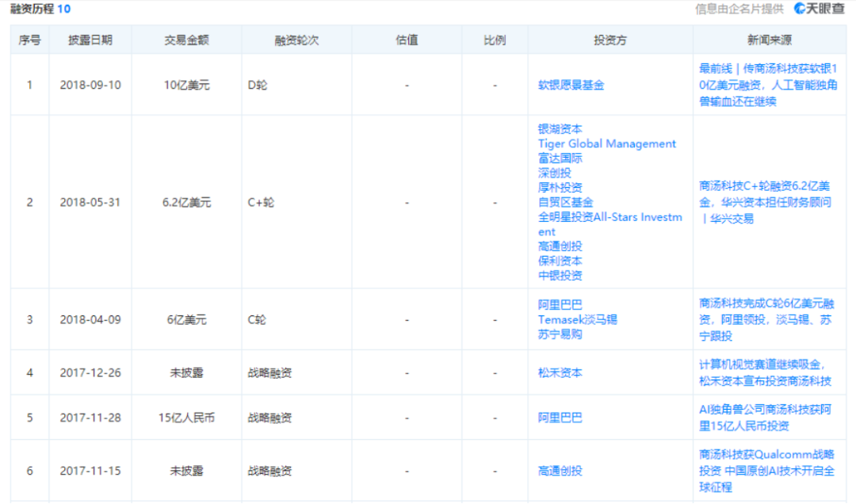The height and width of the screenshot is (504, 856).
Task: Open investor link 苏宁易购
Action: point(560,334)
